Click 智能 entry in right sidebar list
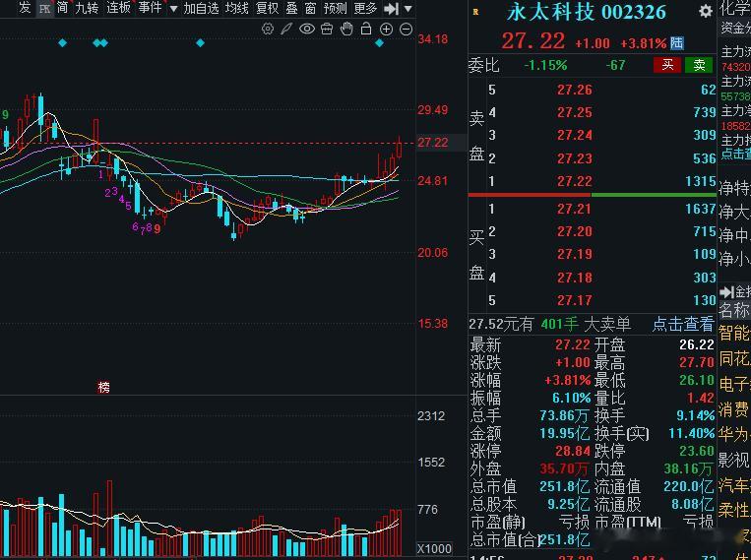 (x=734, y=333)
